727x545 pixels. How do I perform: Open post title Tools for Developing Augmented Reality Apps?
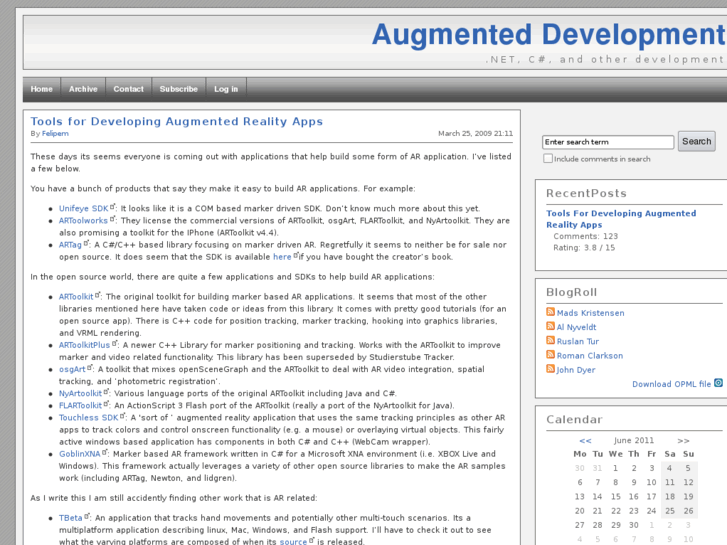point(177,122)
